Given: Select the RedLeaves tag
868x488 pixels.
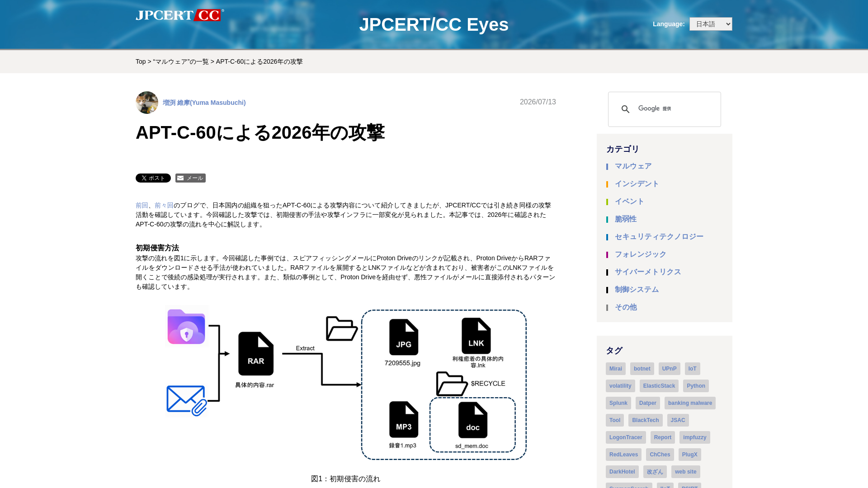Looking at the screenshot, I should tap(623, 455).
